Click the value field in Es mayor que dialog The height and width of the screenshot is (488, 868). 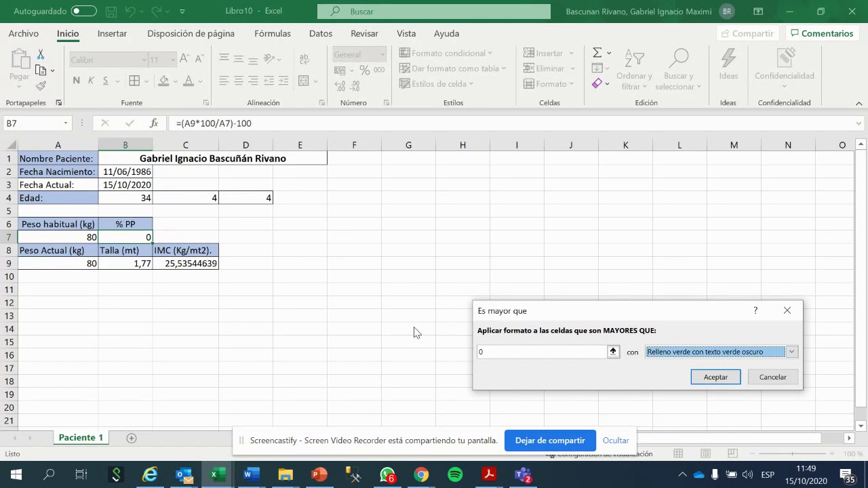pyautogui.click(x=542, y=352)
